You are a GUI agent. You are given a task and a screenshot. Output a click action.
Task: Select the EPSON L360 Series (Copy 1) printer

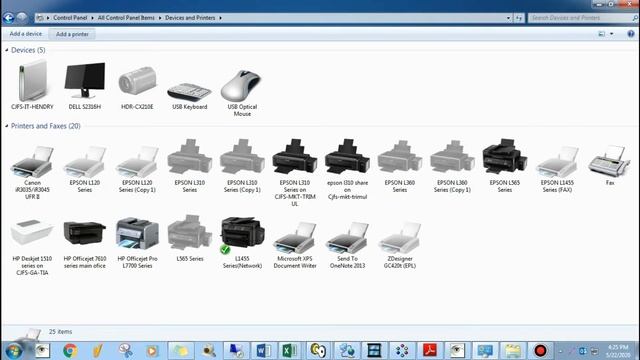pos(452,156)
